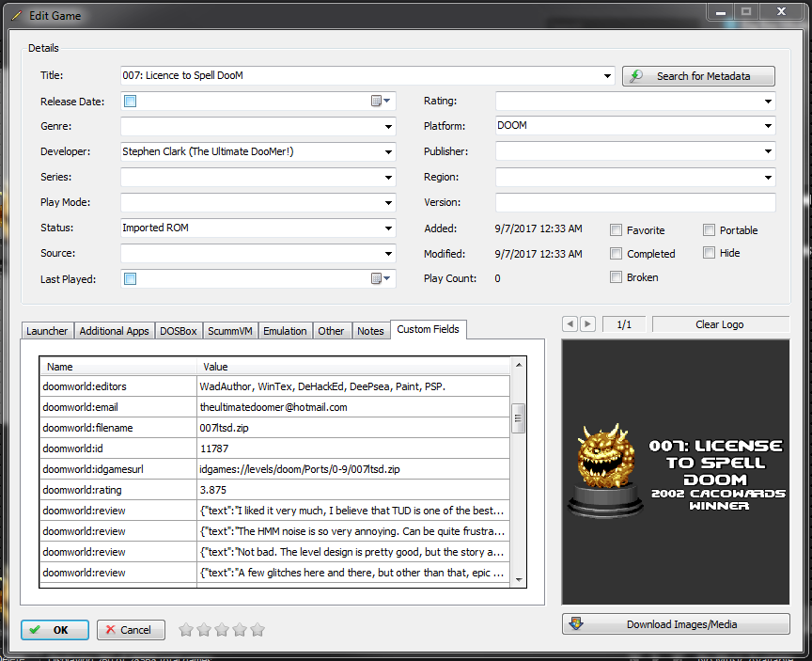Select the doomworld:editors row

tap(275, 386)
